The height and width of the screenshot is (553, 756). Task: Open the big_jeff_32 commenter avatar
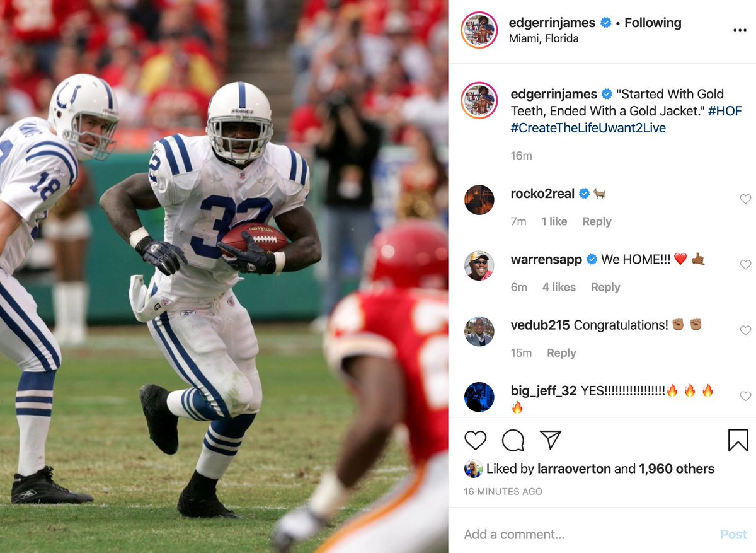(479, 397)
